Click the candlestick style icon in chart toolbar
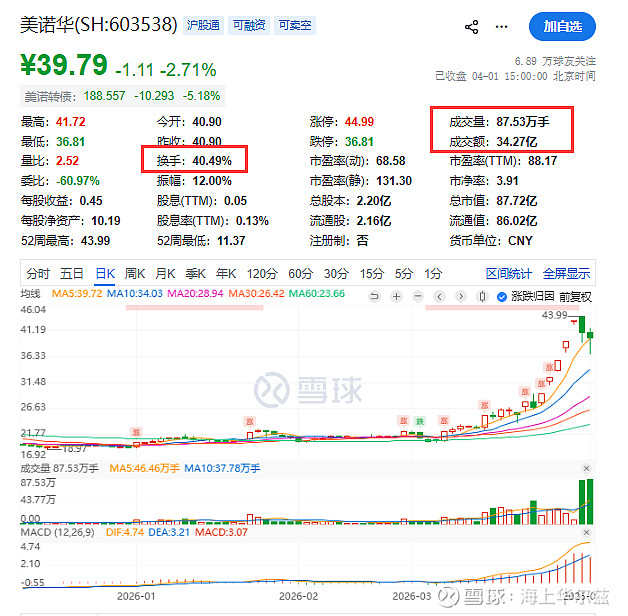Viewport: 628px width, 616px height. pyautogui.click(x=482, y=296)
